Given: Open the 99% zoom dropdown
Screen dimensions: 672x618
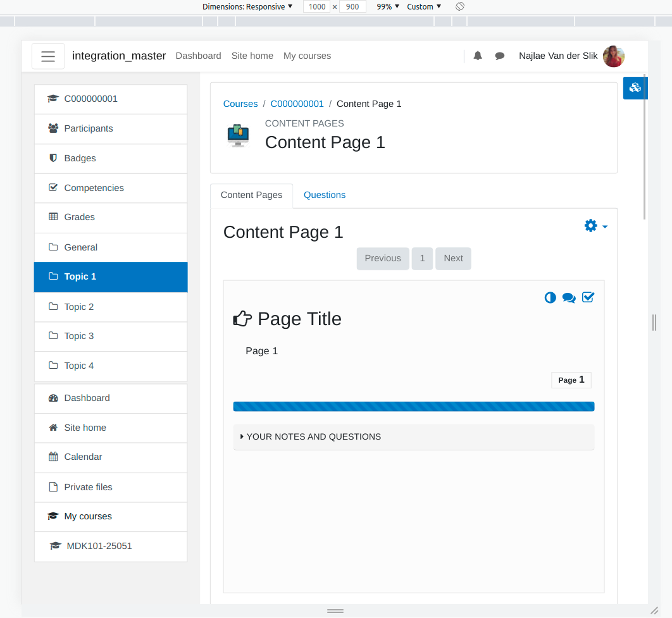Looking at the screenshot, I should (388, 7).
